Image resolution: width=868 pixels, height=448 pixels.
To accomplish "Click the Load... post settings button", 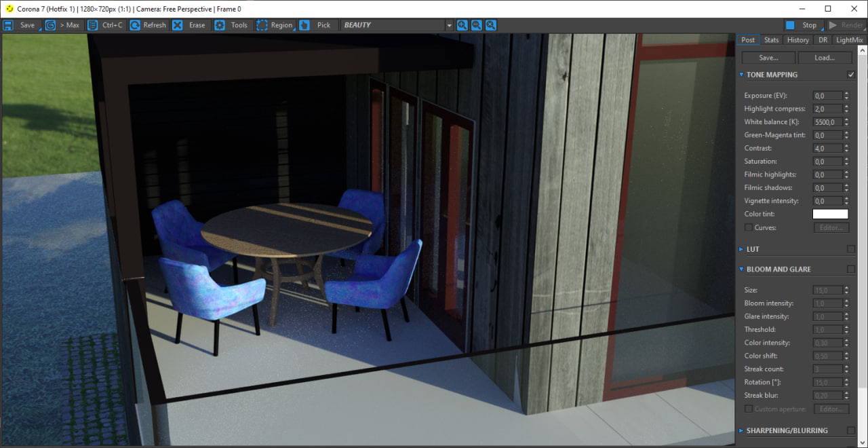I will 825,58.
